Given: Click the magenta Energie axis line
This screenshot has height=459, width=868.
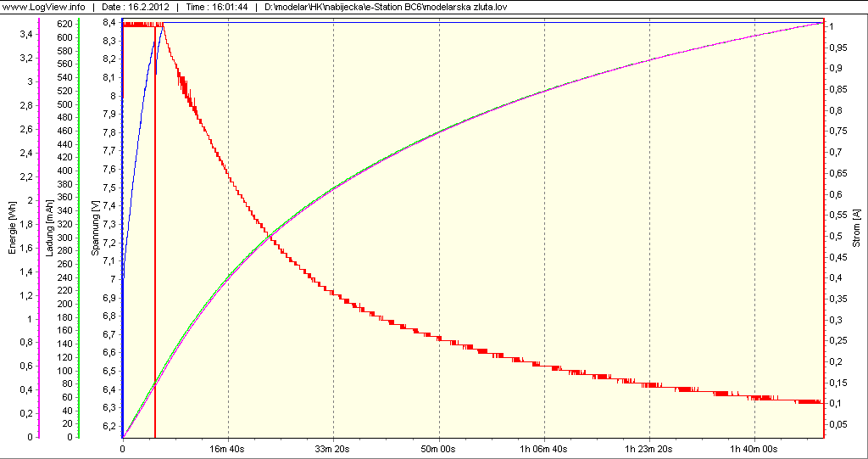Looking at the screenshot, I should point(41,255).
